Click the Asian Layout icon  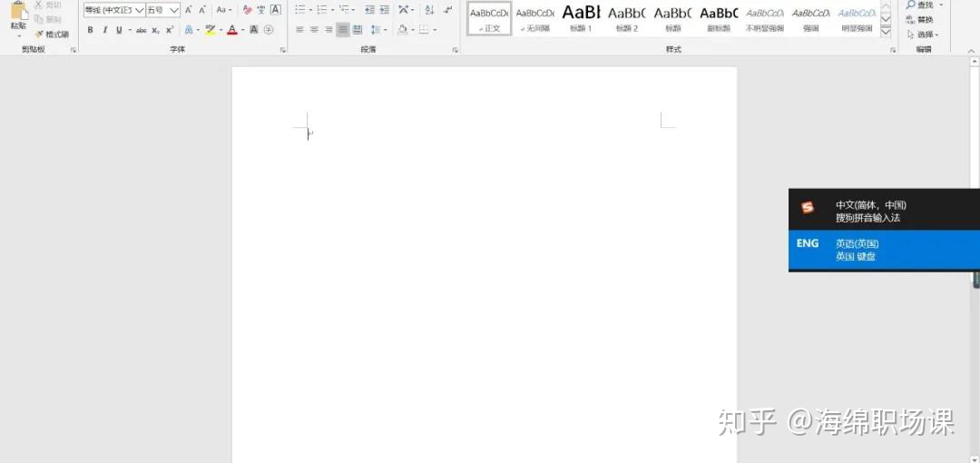(x=406, y=10)
